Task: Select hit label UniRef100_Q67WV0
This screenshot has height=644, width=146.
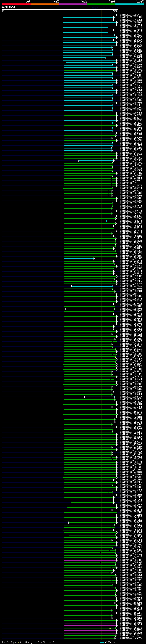Action: (131, 48)
